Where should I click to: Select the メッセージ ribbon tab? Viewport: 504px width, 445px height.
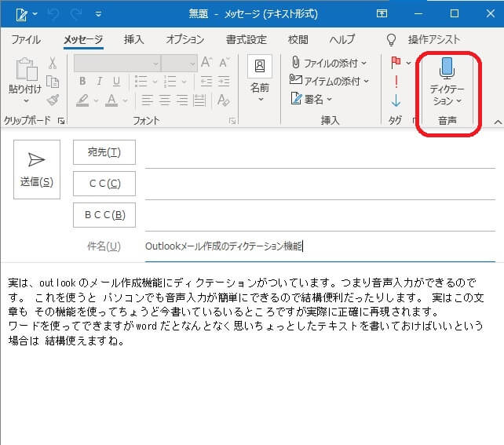[83, 39]
